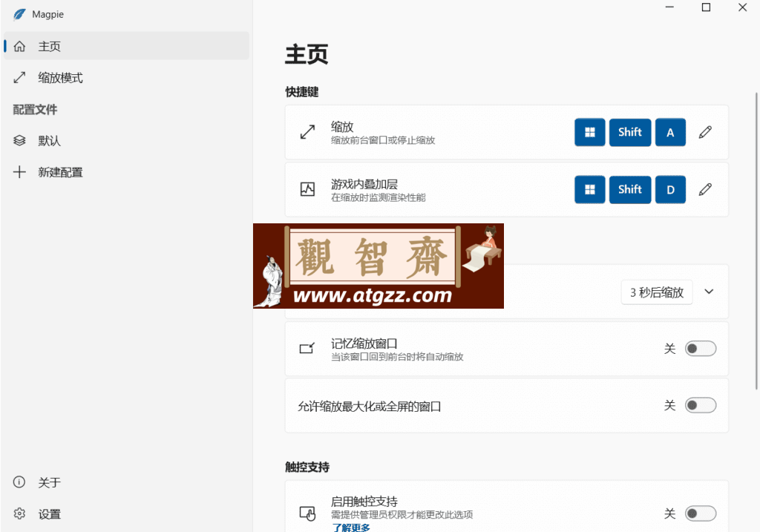Viewport: 760px width, 532px height.
Task: Click the 在缩放时监测渲染性能 description text
Action: click(378, 197)
